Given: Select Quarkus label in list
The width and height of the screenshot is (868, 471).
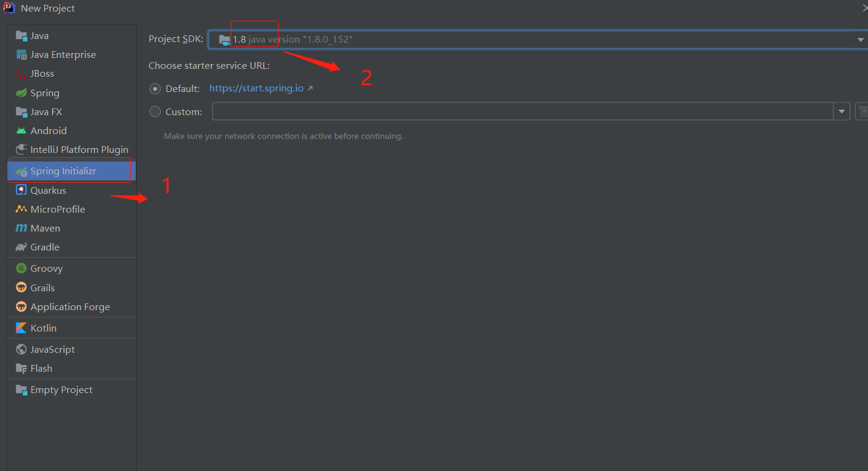Looking at the screenshot, I should click(49, 191).
